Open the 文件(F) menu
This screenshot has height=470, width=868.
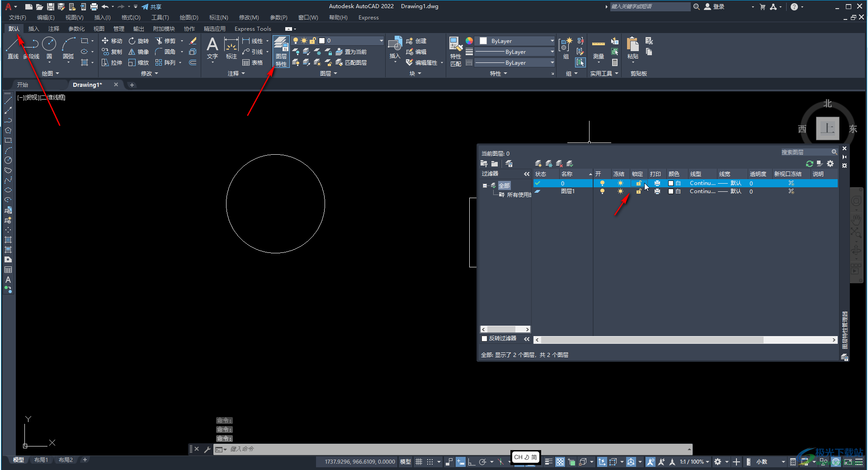tap(17, 18)
